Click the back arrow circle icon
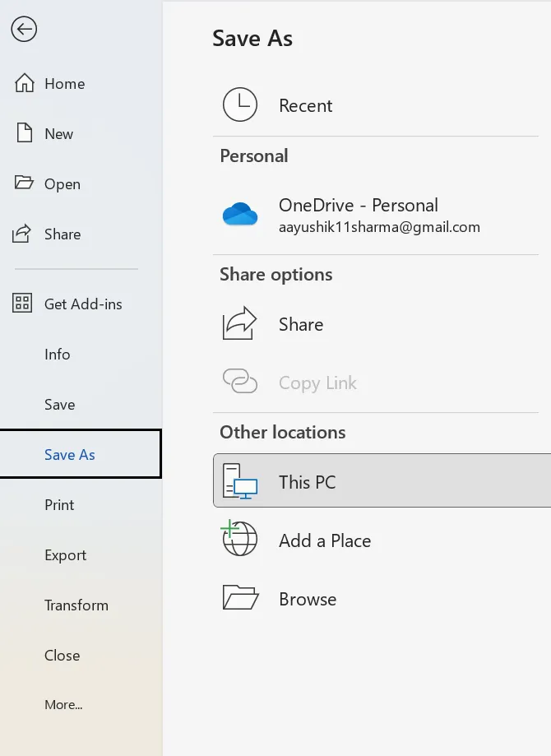 click(x=24, y=30)
